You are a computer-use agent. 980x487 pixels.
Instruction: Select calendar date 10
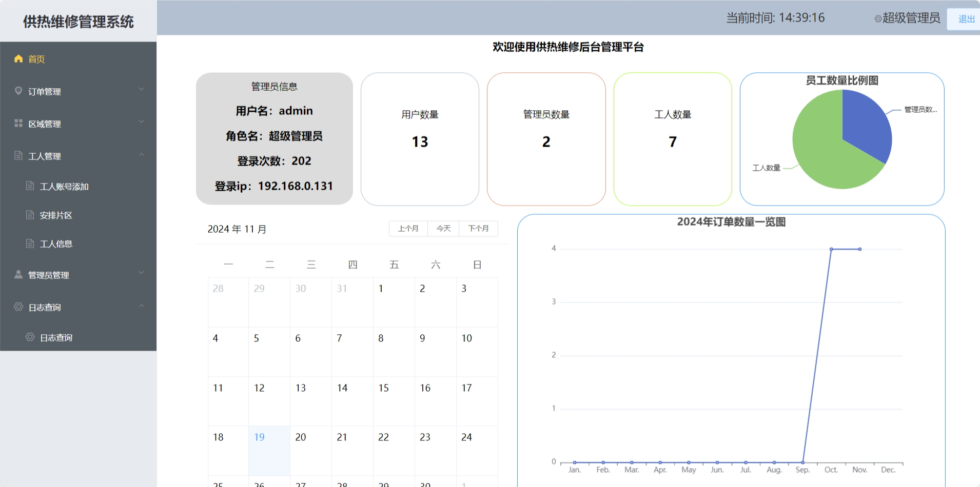[477, 352]
